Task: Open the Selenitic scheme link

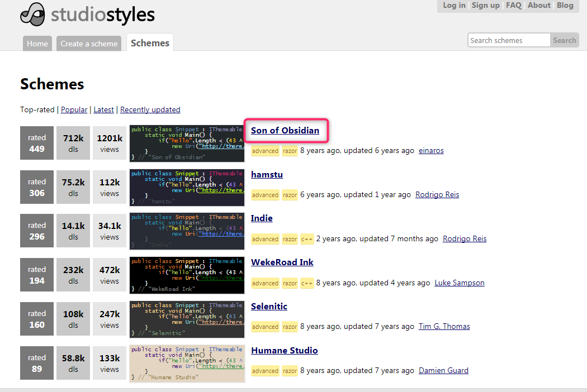Action: click(x=269, y=307)
